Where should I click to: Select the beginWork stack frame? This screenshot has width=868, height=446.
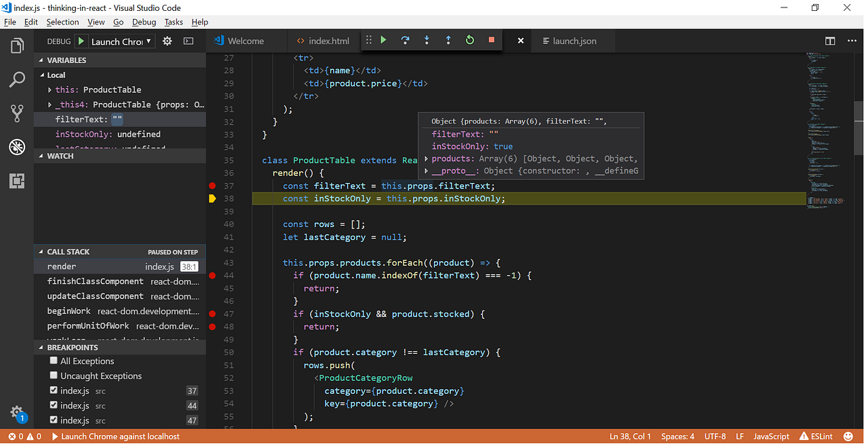pyautogui.click(x=120, y=311)
